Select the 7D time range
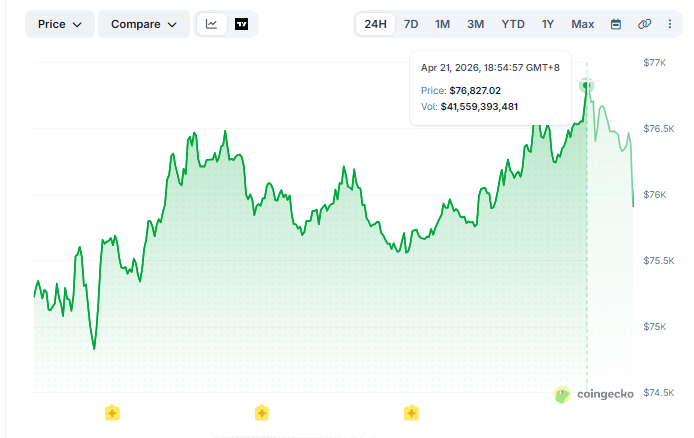 (411, 24)
